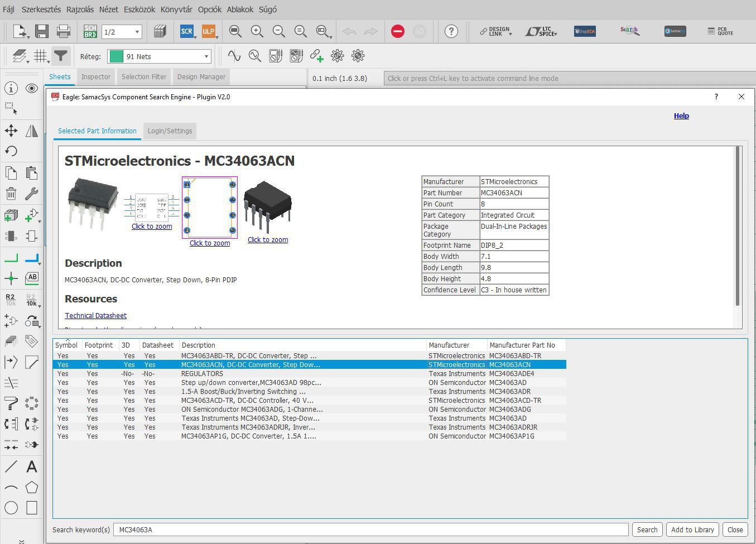Click the search keyword input field
This screenshot has height=544, width=756.
coord(371,530)
